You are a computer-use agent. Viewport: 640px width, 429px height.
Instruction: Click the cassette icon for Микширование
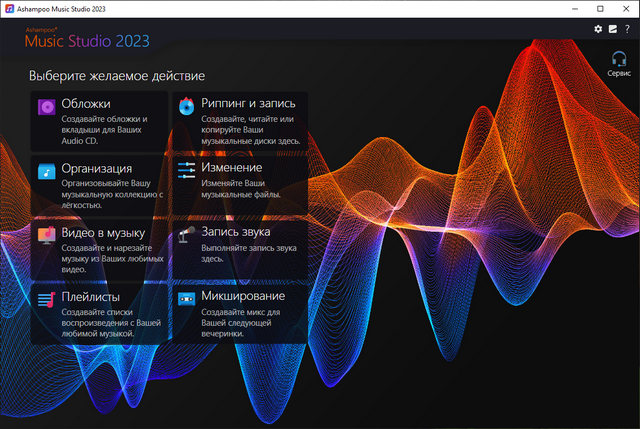(x=186, y=299)
